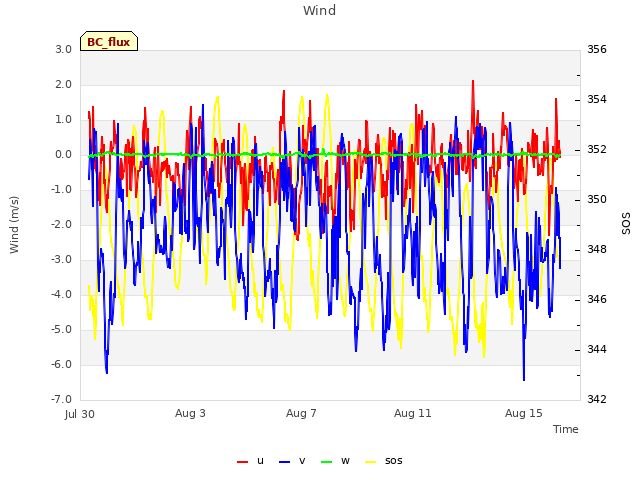
Task: Click the -5.0 left axis value
Action: 62,330
